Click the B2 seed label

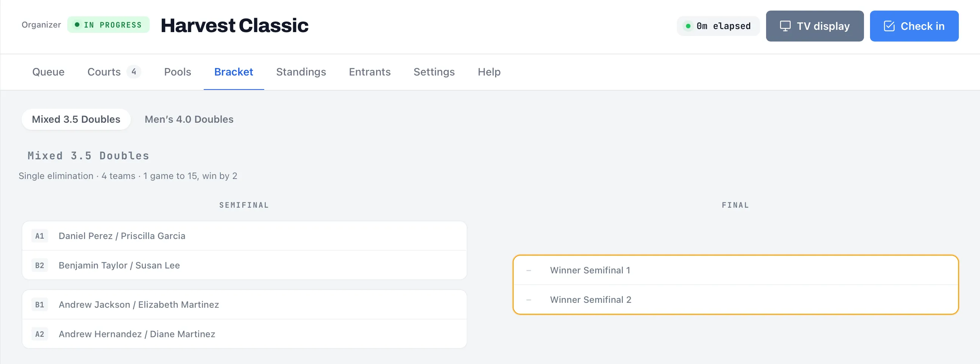click(x=40, y=265)
